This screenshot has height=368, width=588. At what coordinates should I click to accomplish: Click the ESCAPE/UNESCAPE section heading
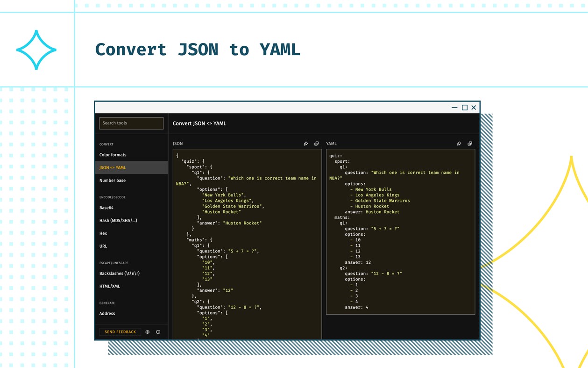click(114, 263)
